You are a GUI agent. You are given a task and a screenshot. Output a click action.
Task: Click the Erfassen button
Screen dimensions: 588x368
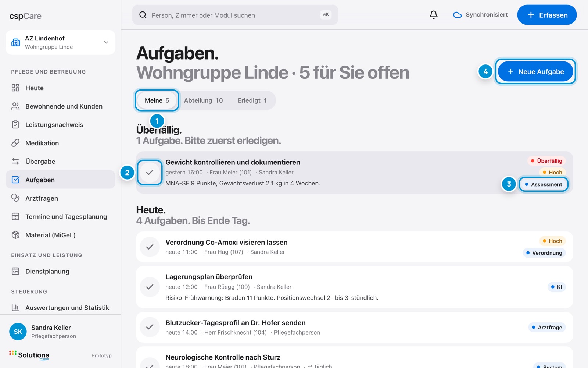coord(547,15)
